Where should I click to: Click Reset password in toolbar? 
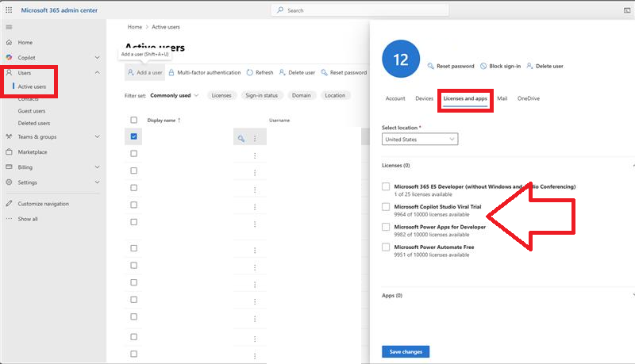coord(344,72)
